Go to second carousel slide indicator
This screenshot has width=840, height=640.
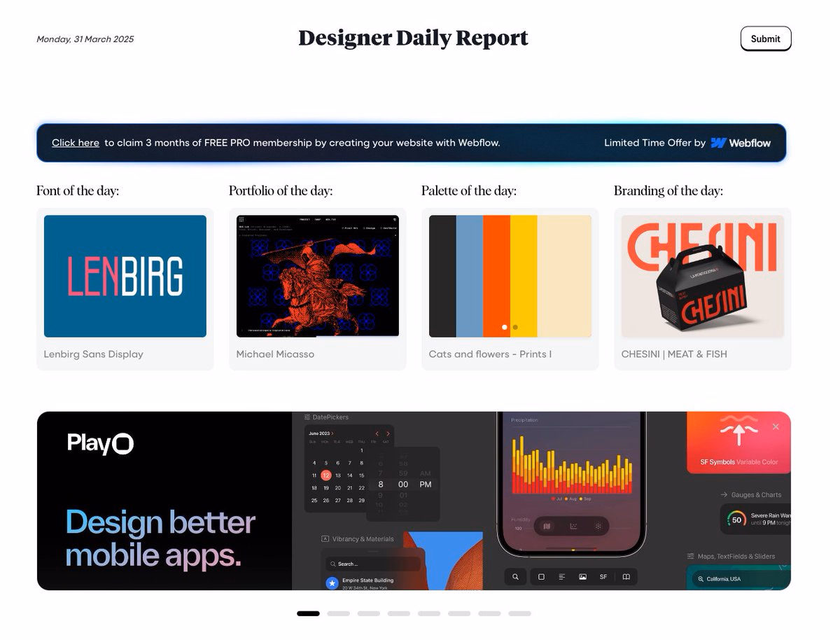point(338,613)
